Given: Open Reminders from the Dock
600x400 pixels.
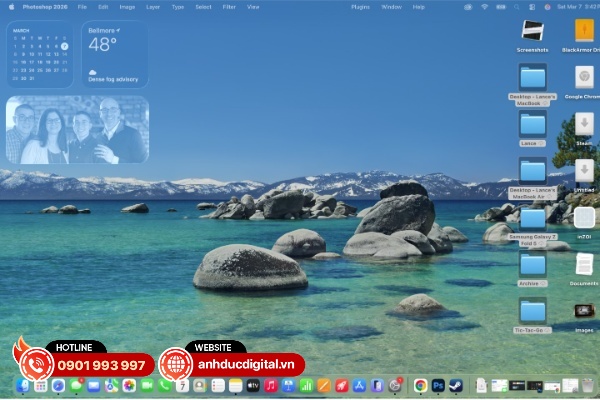Looking at the screenshot, I should 218,386.
